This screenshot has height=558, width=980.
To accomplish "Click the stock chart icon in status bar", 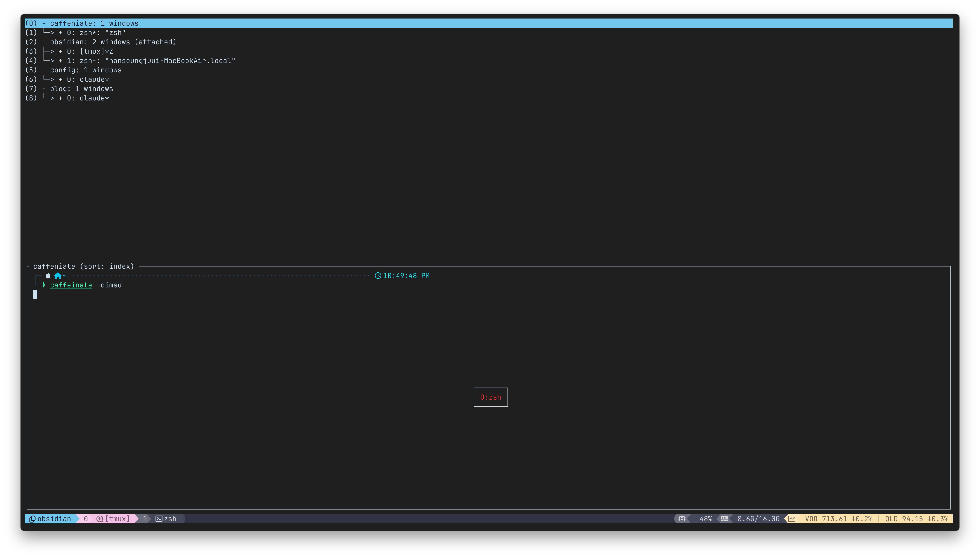I will click(792, 519).
